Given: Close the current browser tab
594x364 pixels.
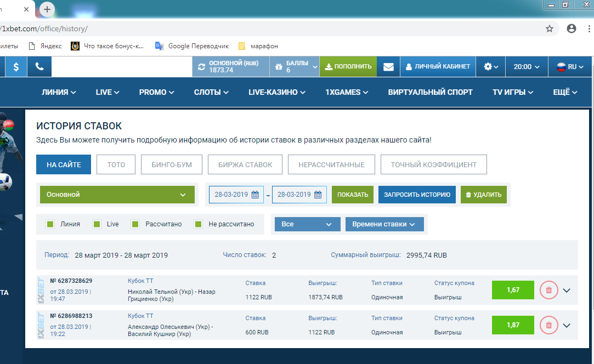Looking at the screenshot, I should click(x=26, y=9).
